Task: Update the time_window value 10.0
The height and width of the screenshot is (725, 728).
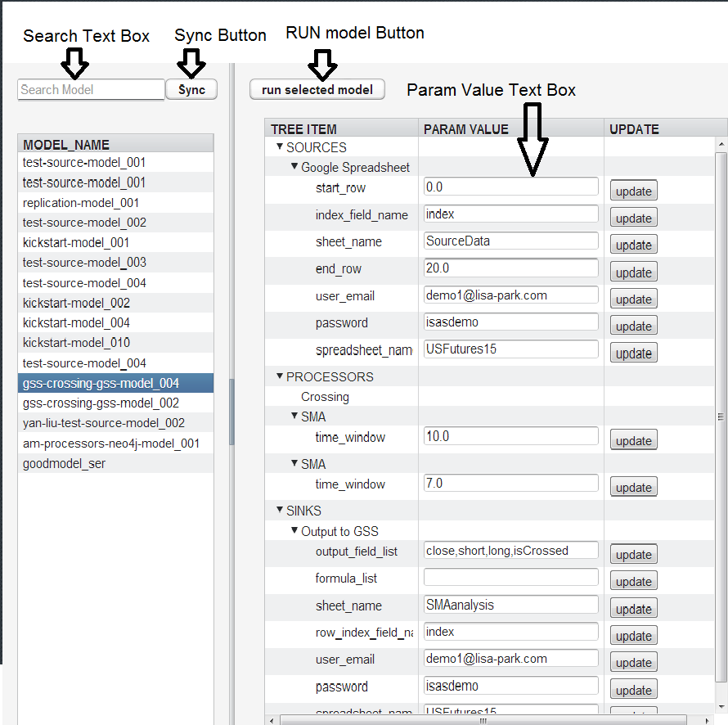Action: coord(633,440)
